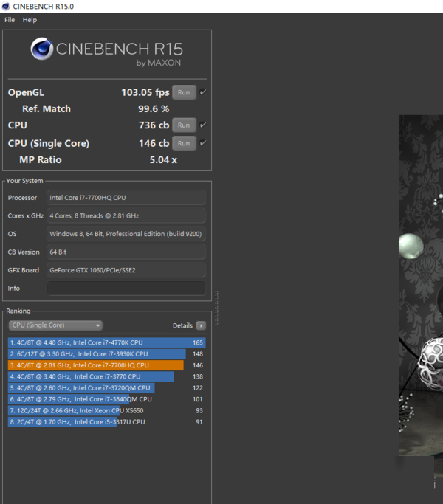Click the panel splitter handle beside Your System

217,308
